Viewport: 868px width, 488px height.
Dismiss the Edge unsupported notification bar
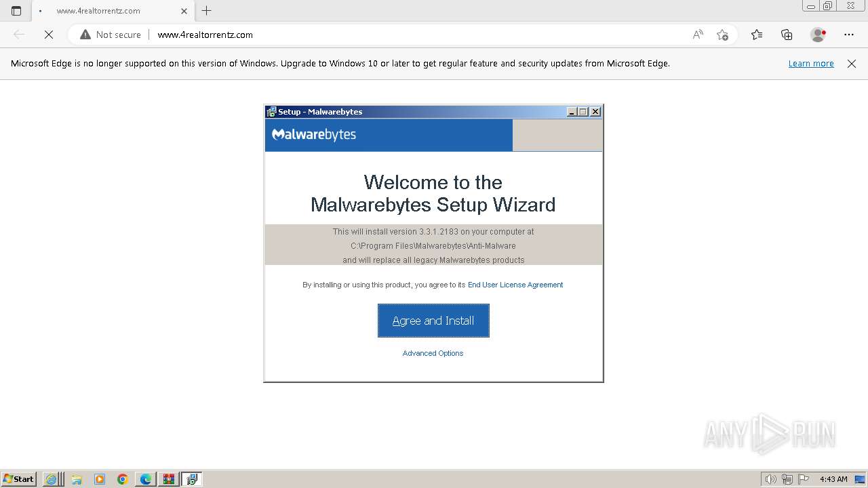pyautogui.click(x=852, y=63)
